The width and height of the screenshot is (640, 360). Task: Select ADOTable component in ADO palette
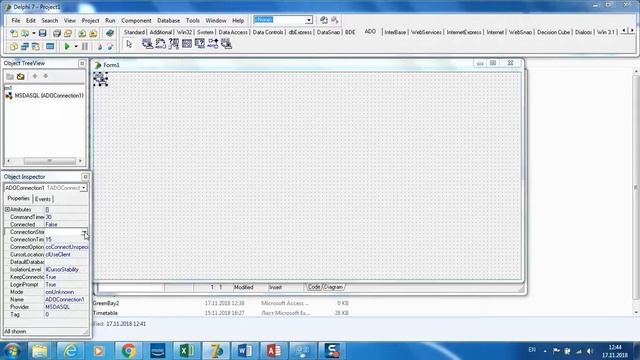coord(187,44)
